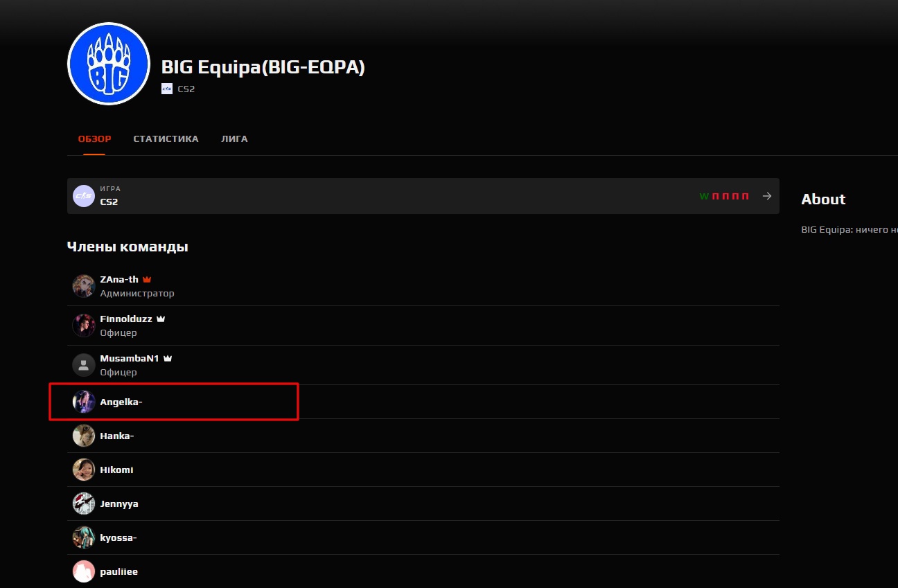This screenshot has width=898, height=588.
Task: Open Angelka- profile name
Action: (121, 402)
